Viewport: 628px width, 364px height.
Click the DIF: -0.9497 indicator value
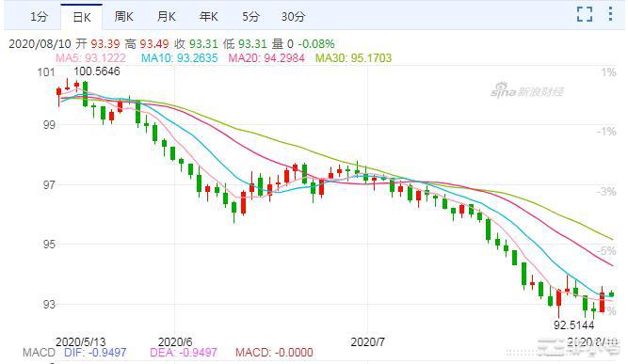tap(95, 353)
